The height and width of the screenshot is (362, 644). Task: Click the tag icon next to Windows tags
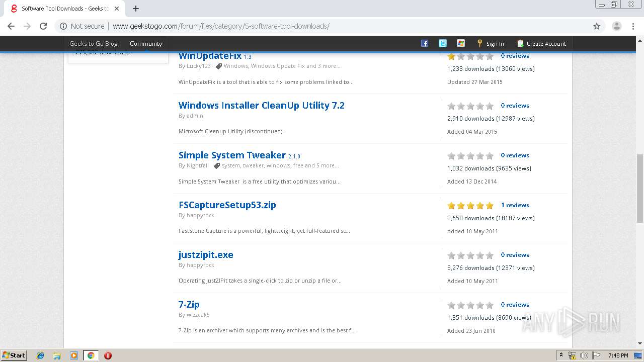point(218,66)
